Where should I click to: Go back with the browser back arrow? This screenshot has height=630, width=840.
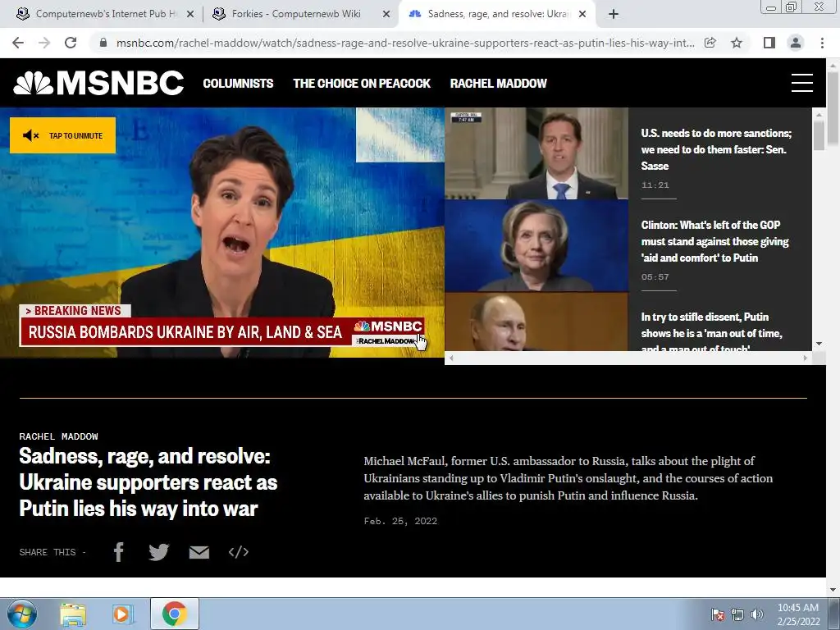click(x=18, y=43)
